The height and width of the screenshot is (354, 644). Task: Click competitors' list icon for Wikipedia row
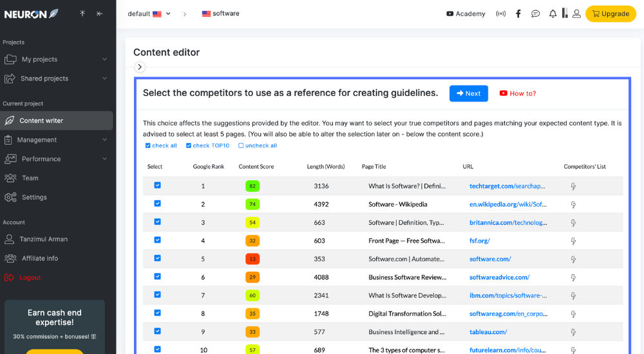pyautogui.click(x=573, y=205)
